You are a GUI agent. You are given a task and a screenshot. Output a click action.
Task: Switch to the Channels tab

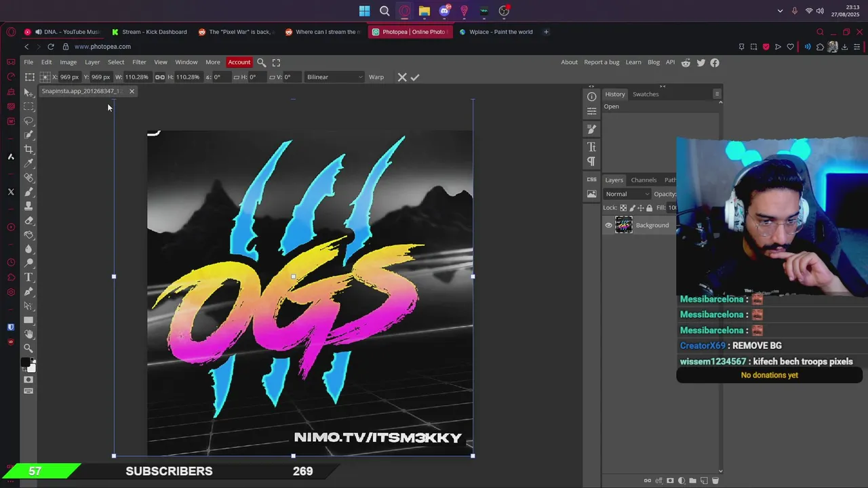pyautogui.click(x=644, y=180)
